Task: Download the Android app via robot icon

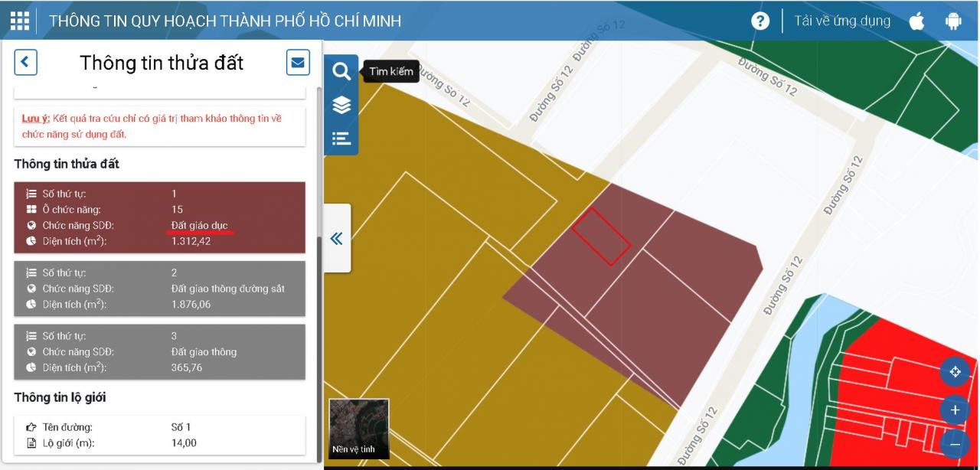Action: click(x=953, y=21)
